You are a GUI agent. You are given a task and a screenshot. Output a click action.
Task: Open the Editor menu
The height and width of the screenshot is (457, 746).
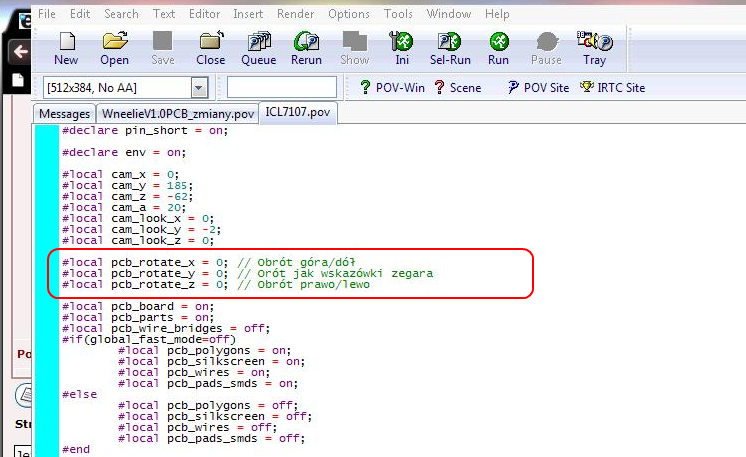tap(204, 14)
